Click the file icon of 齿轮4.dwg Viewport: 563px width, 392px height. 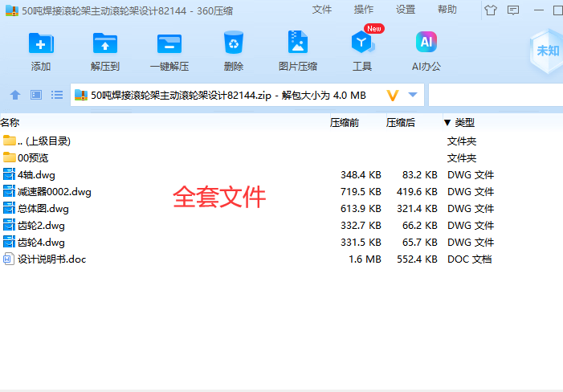click(x=9, y=242)
